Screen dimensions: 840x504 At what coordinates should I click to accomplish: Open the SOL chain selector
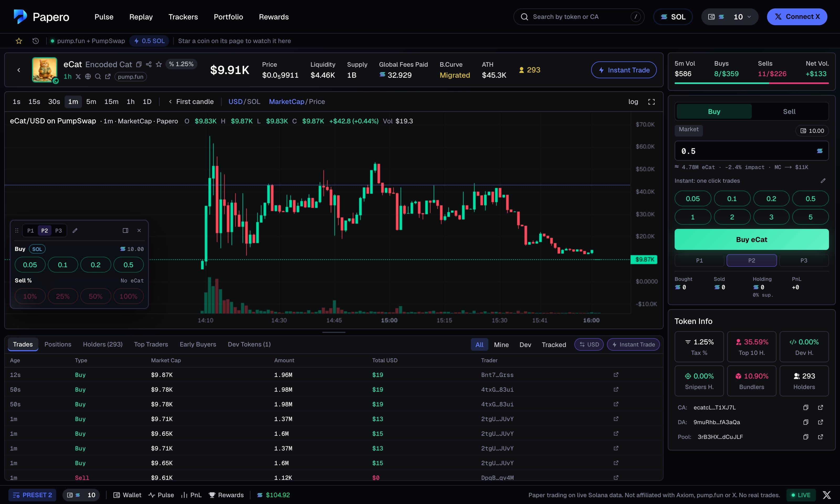click(673, 17)
